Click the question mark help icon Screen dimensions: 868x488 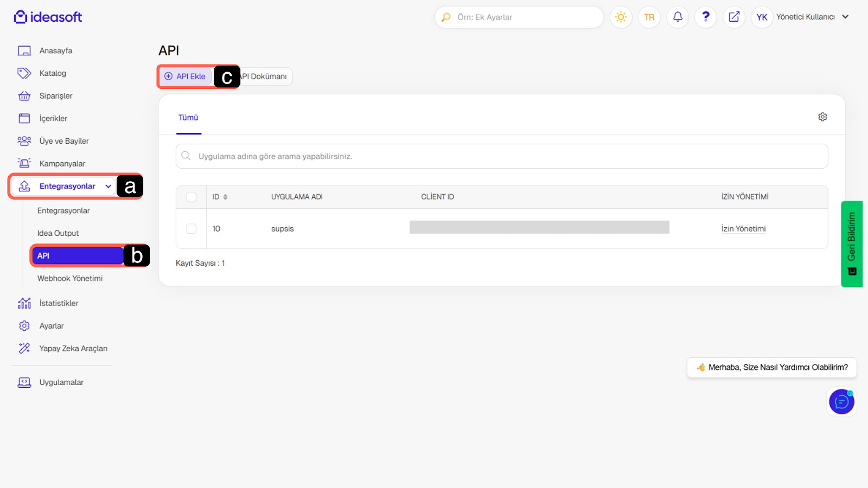coord(706,17)
